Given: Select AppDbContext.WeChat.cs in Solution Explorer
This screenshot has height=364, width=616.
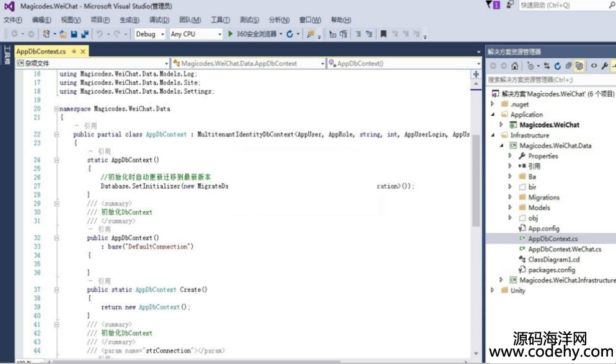Looking at the screenshot, I should click(565, 249).
